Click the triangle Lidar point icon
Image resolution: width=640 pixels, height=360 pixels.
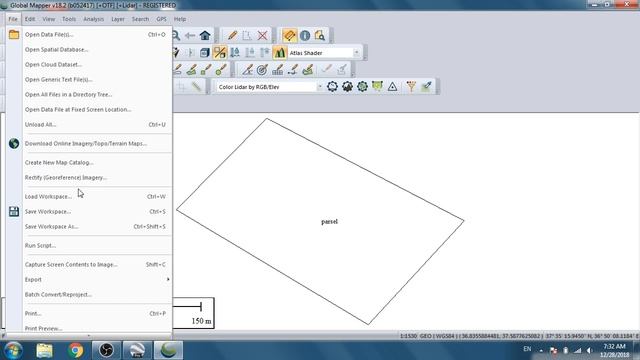click(x=392, y=87)
